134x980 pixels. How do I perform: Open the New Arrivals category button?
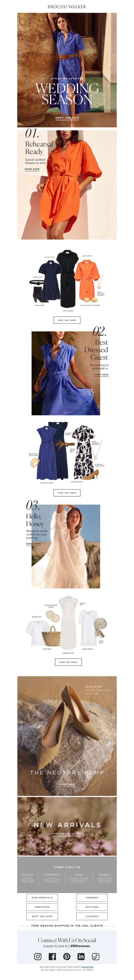click(42, 897)
